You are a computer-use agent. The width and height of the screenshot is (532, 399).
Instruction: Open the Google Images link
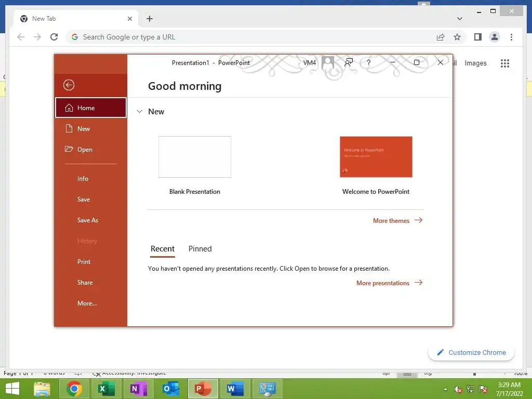[x=475, y=63]
